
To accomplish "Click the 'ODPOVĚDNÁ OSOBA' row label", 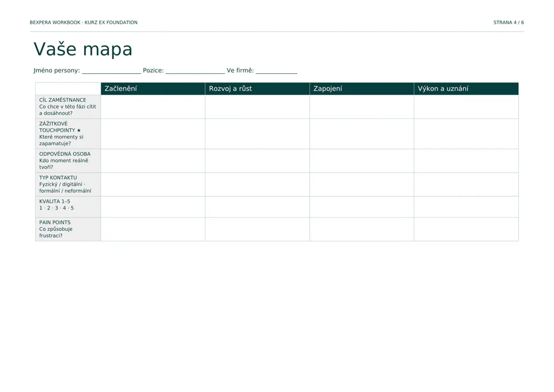I will 65,154.
